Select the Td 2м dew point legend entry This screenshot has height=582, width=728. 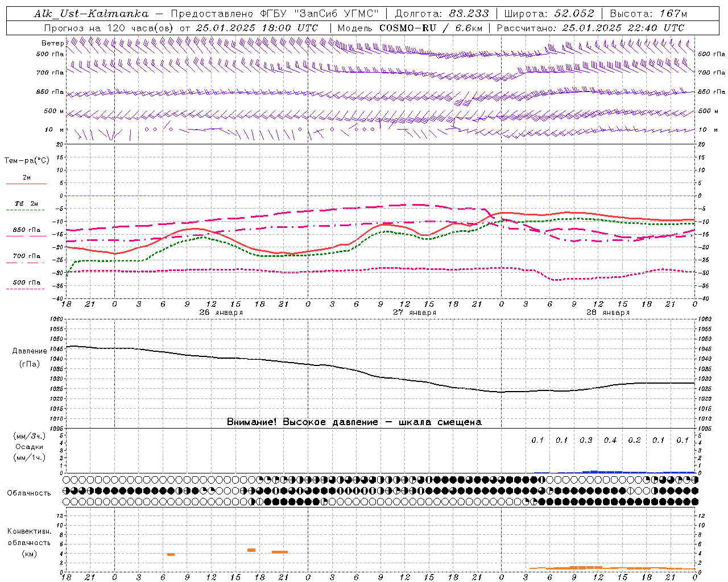point(27,206)
